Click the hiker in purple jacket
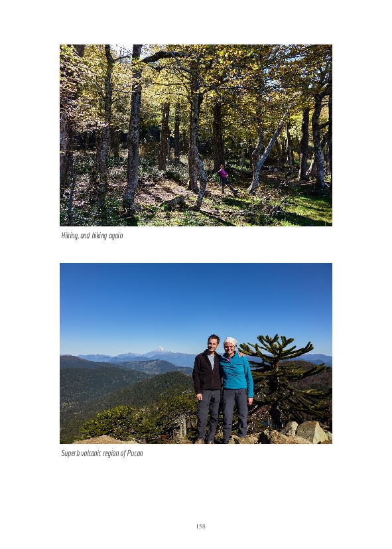The height and width of the screenshot is (549, 392). [224, 179]
